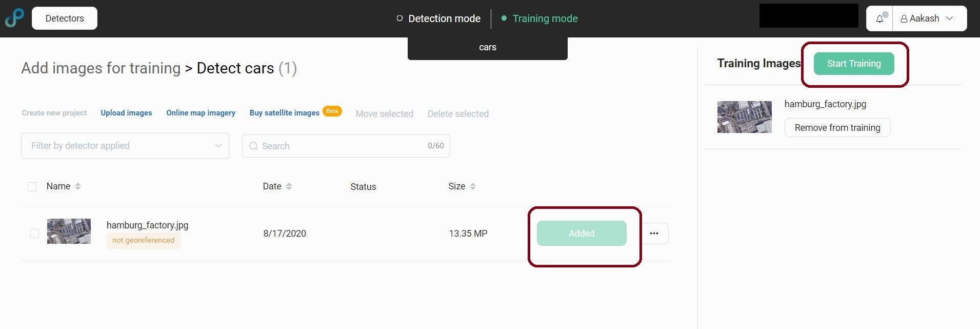
Task: Open the notifications bell
Action: (x=879, y=18)
